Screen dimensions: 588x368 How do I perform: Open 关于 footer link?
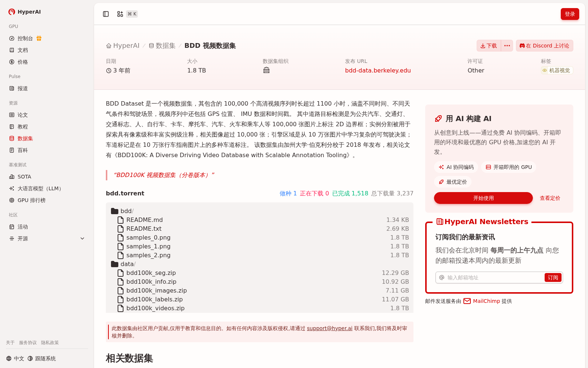pos(10,343)
